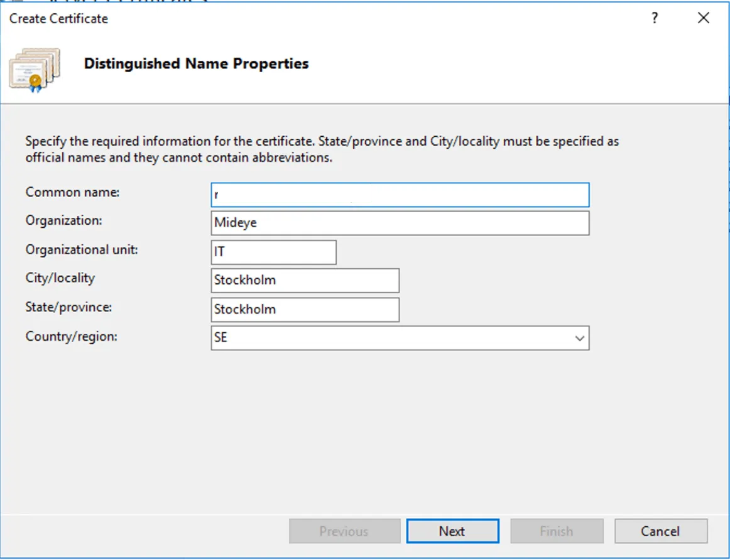The width and height of the screenshot is (730, 560).
Task: Click the Help question mark icon
Action: [x=655, y=19]
